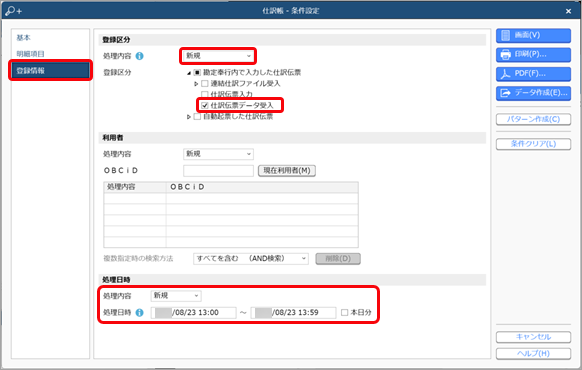Open 処理内容 dropdown under 利用者
Viewport: 582px width, 370px height.
218,154
